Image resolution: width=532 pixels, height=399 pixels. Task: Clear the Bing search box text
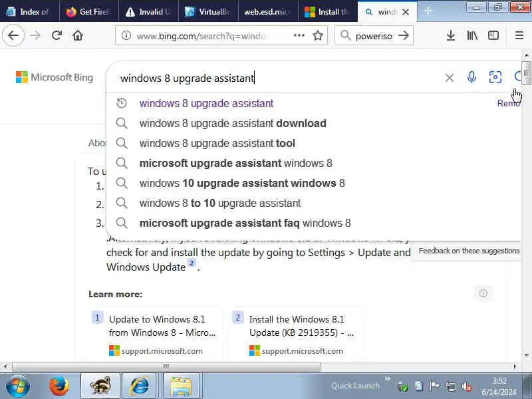[450, 78]
